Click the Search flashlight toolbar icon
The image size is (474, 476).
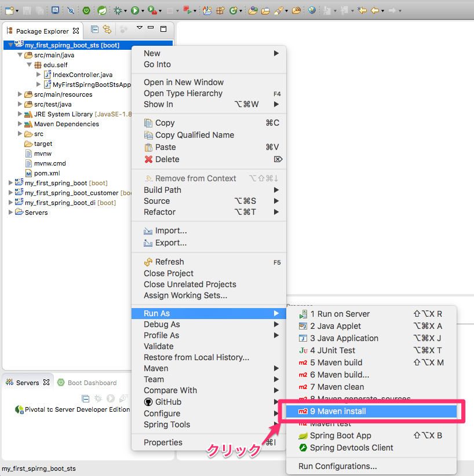279,11
